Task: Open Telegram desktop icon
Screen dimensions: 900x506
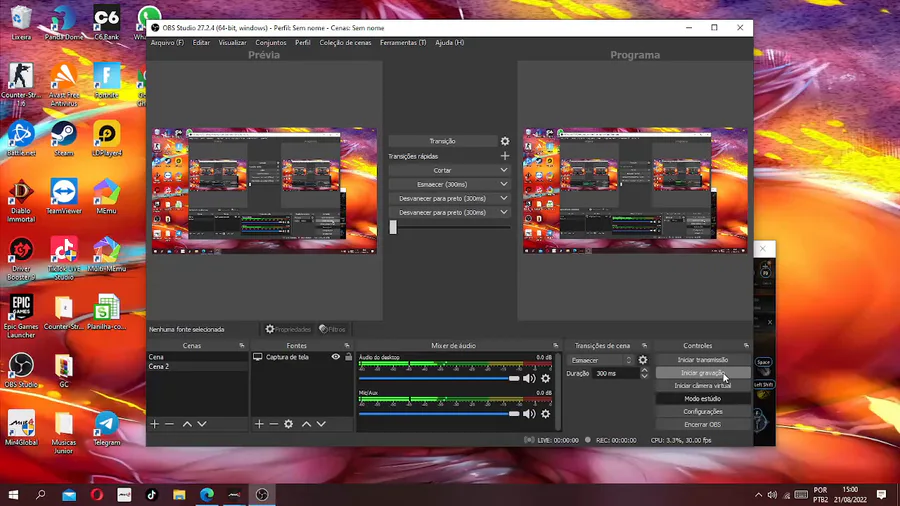Action: coord(107,428)
